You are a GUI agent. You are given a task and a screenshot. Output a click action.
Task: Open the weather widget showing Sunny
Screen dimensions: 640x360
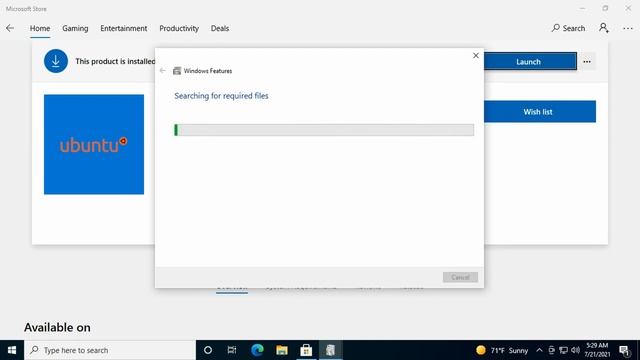point(502,350)
